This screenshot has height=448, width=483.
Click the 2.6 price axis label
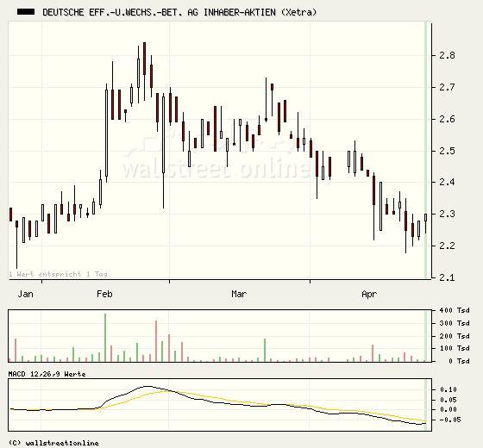click(x=448, y=119)
